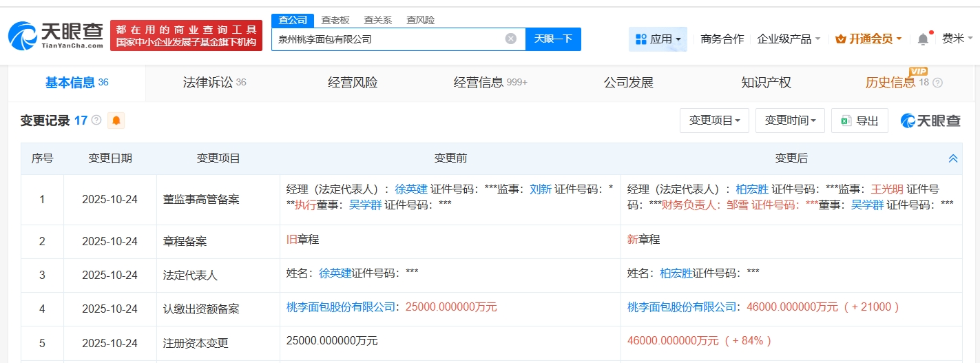Click help icon next to 变更记录 count
The image size is (980, 363).
pos(96,121)
